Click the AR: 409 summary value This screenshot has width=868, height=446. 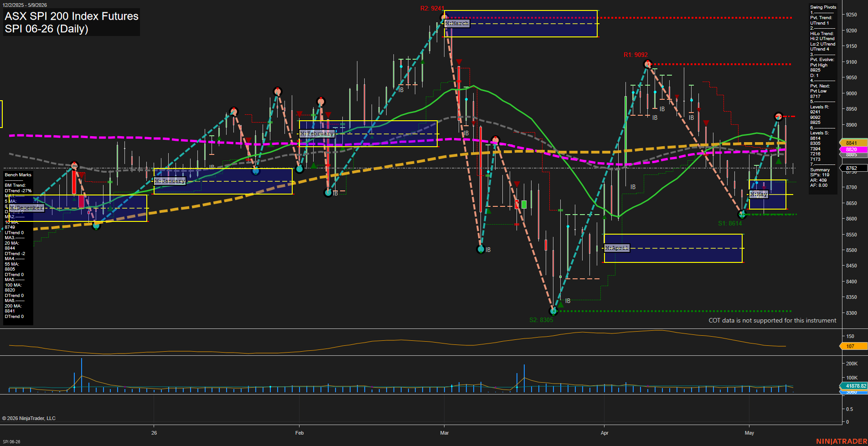(x=818, y=180)
